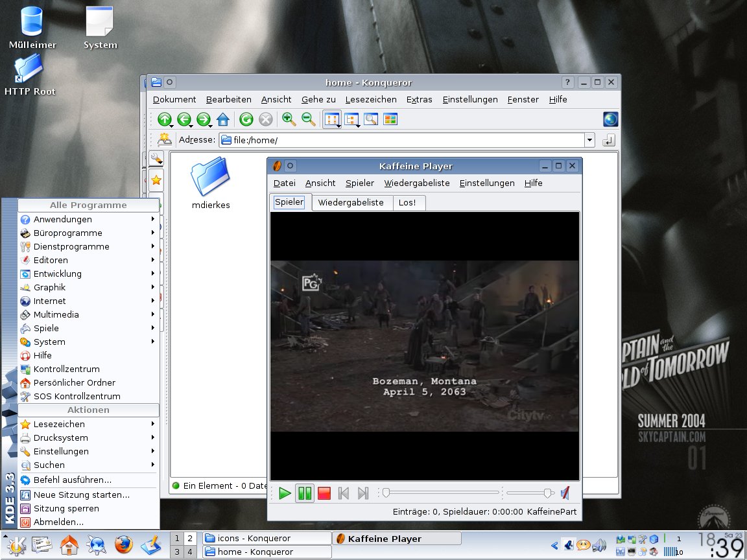This screenshot has height=560, width=747.
Task: Clear the Konqueror address bar
Action: [x=164, y=139]
